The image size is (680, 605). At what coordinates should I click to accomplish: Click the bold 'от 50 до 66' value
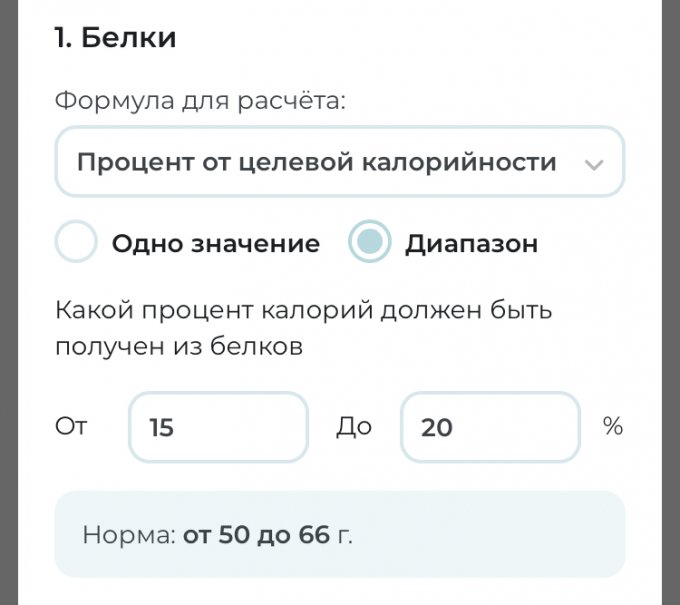coord(256,535)
